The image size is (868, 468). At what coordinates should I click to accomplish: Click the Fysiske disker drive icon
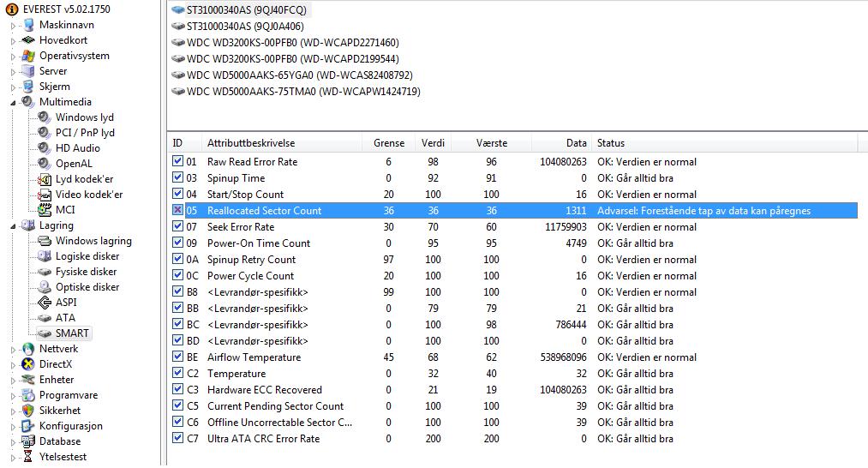pyautogui.click(x=45, y=272)
